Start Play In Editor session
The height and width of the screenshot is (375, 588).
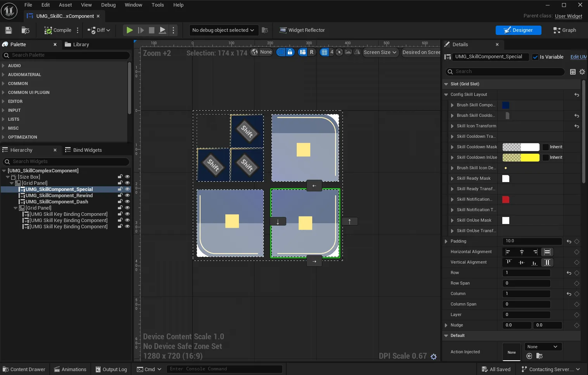(129, 30)
